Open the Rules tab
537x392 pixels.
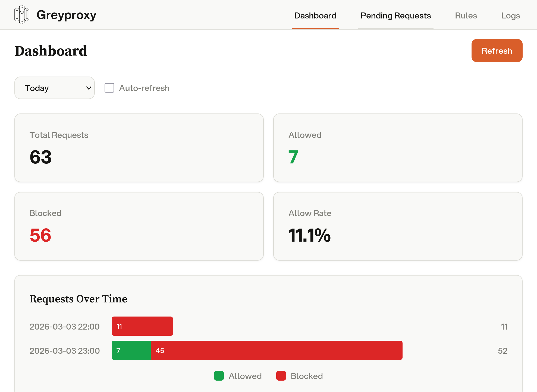tap(466, 16)
